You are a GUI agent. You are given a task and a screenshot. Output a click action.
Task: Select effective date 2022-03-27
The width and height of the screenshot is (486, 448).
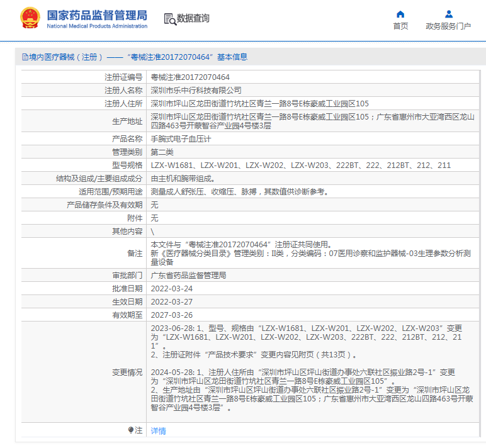pos(172,302)
